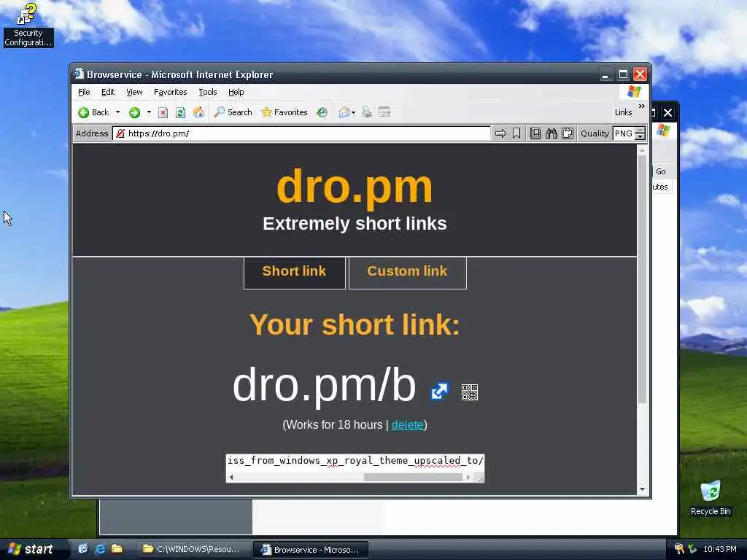
Task: Click the clipboard icon beside Quality
Action: (567, 133)
